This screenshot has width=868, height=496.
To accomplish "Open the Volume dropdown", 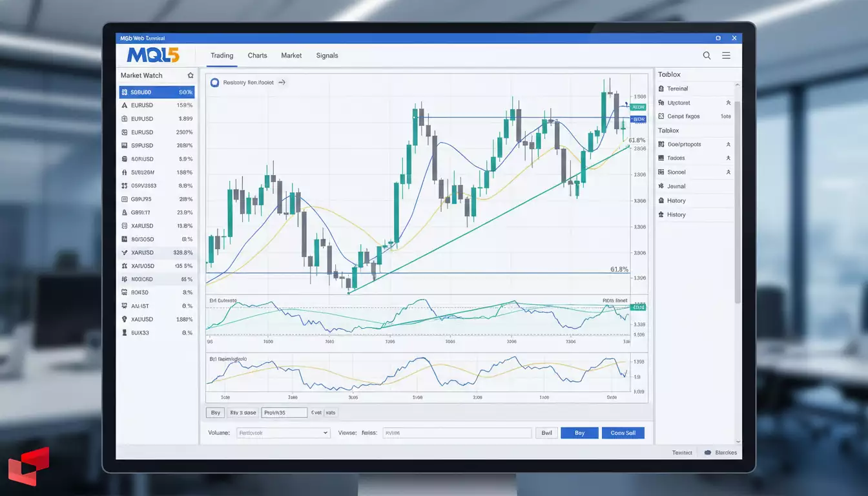I will pyautogui.click(x=283, y=433).
